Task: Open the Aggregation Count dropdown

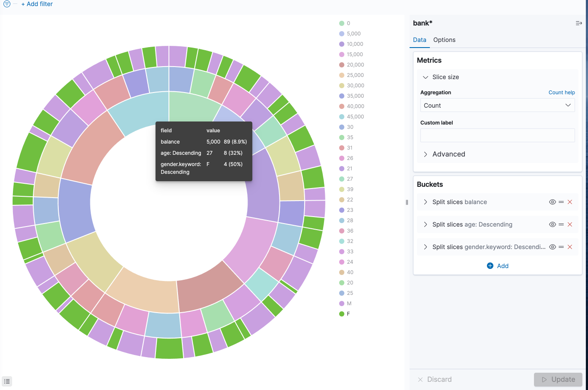Action: click(497, 105)
